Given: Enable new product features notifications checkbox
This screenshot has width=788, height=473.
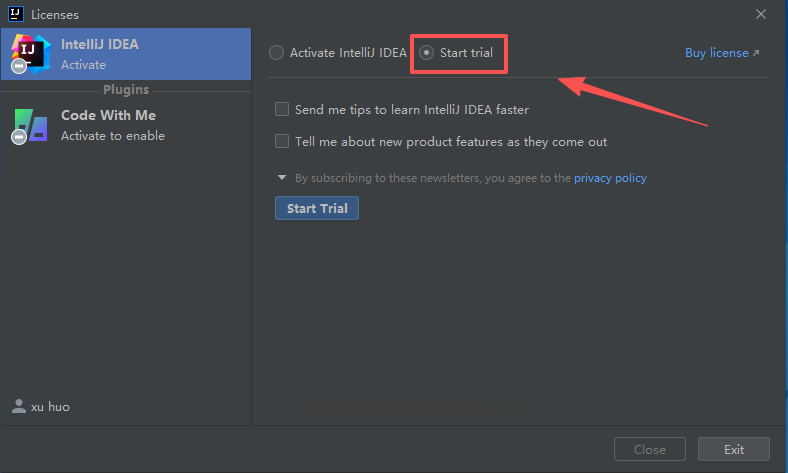Looking at the screenshot, I should (x=282, y=141).
